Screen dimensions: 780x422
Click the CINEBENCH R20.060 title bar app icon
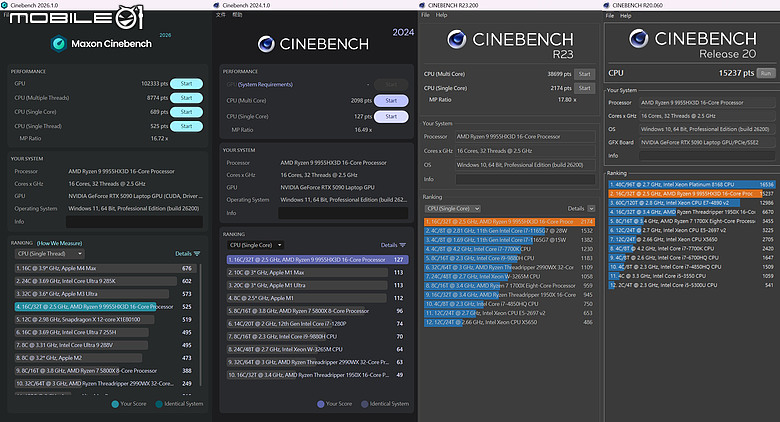606,5
